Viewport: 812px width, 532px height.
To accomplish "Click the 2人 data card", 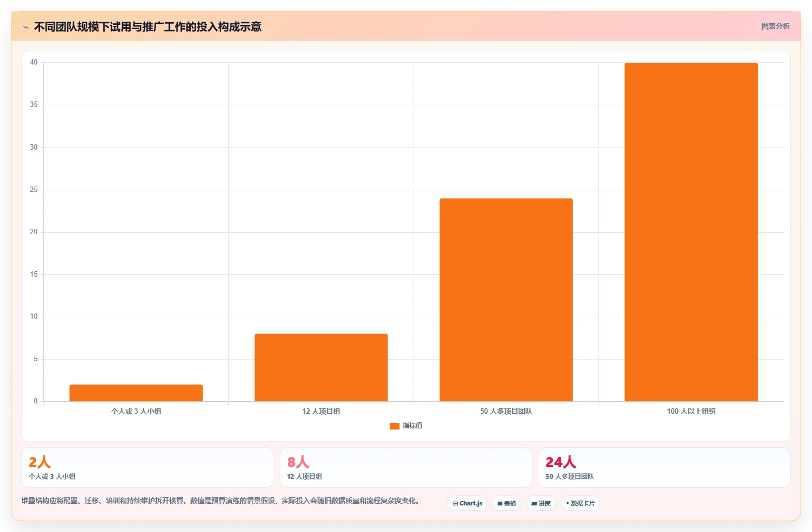I will 147,467.
